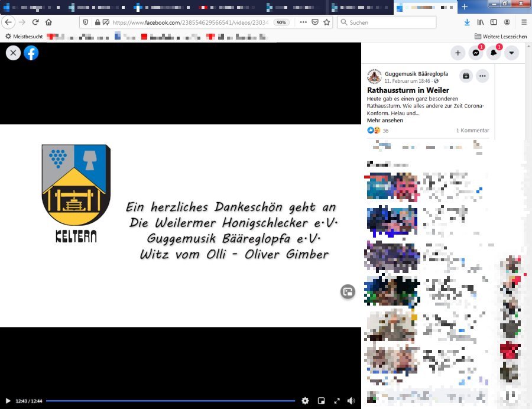
Task: Mute the video volume
Action: (x=351, y=401)
